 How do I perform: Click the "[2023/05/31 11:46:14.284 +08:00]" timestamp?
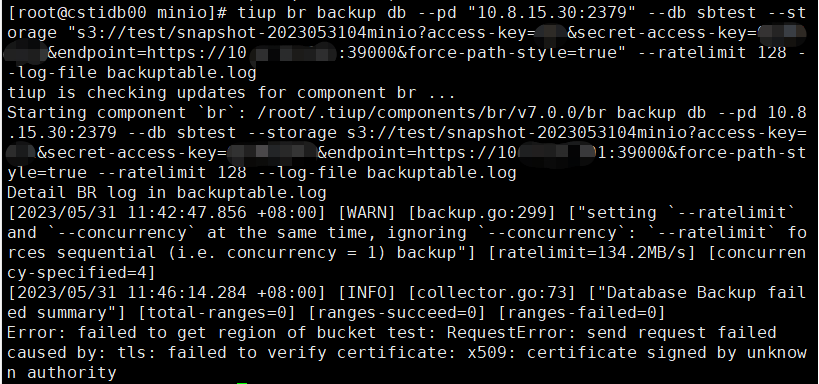tap(167, 293)
